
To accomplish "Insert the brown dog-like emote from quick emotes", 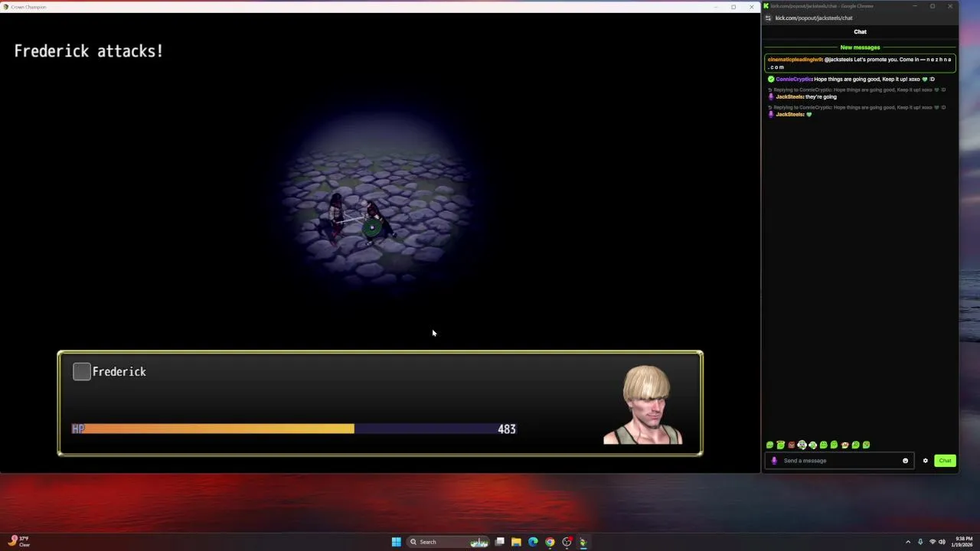I will coord(844,445).
